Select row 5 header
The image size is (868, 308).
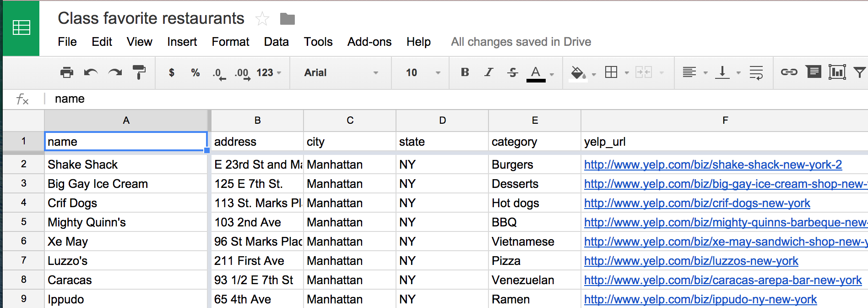[x=23, y=222]
